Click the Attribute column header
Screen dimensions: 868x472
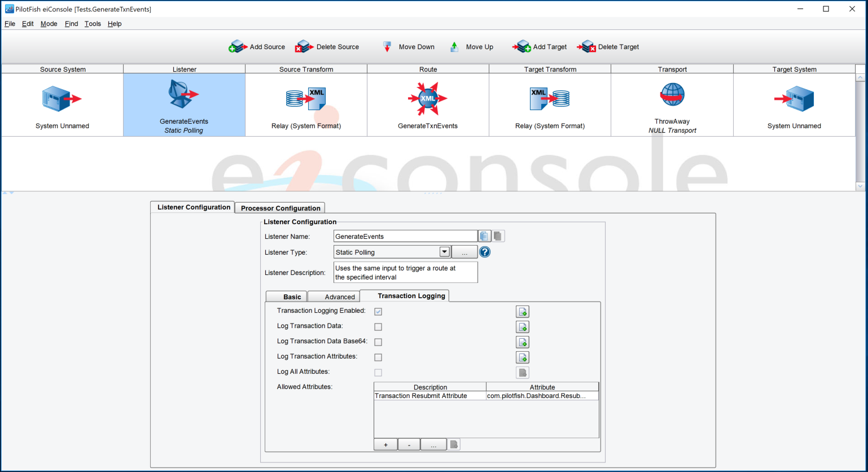[542, 387]
